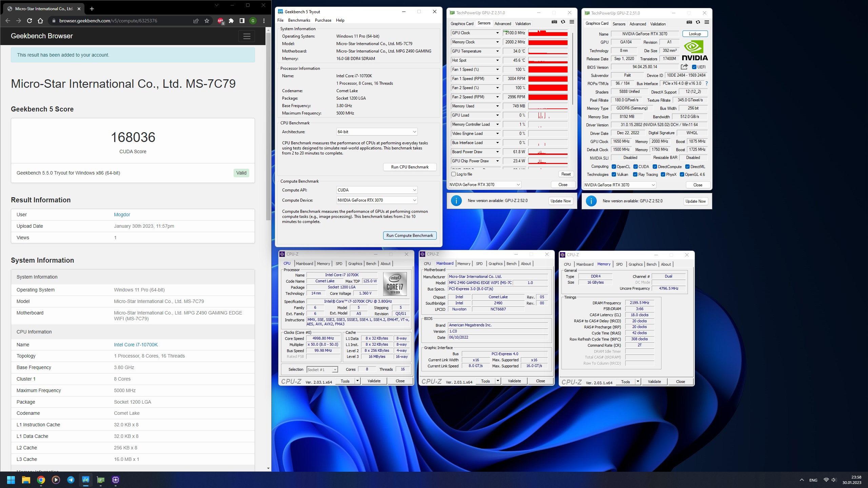
Task: Toggle the CUDA checkbox in GPU-Z
Action: pos(635,167)
